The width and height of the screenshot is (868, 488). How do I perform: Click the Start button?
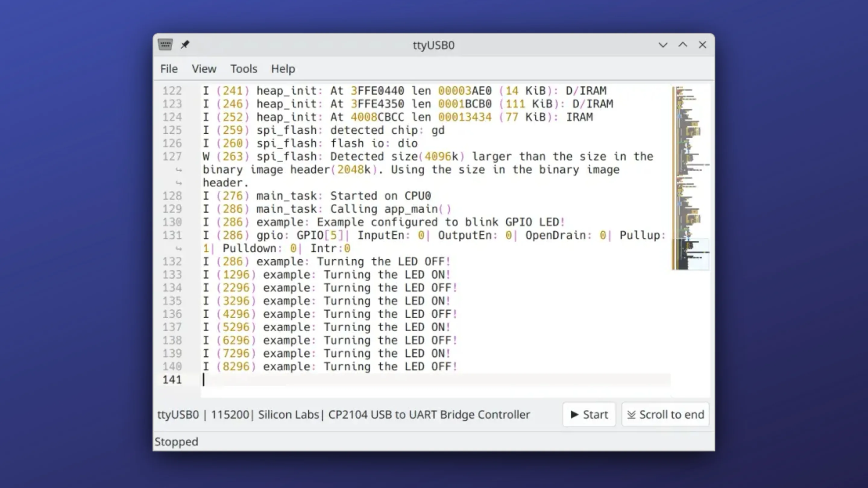pyautogui.click(x=589, y=414)
